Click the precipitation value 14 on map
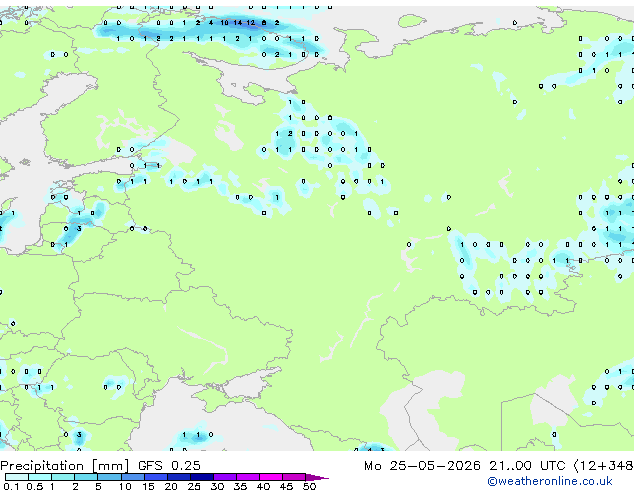634x490 pixels. pos(238,23)
